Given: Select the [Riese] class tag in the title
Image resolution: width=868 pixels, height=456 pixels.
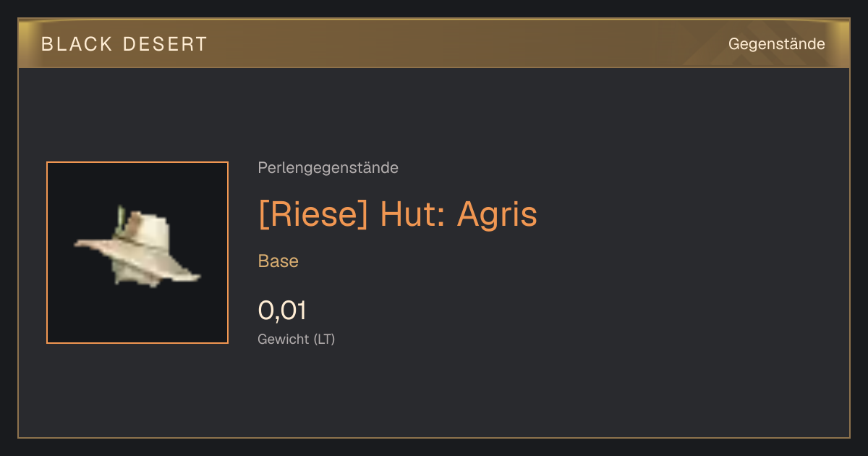Looking at the screenshot, I should click(x=312, y=214).
